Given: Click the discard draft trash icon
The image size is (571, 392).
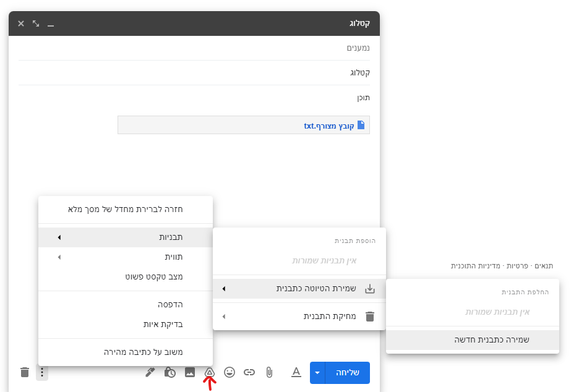Looking at the screenshot, I should (25, 372).
